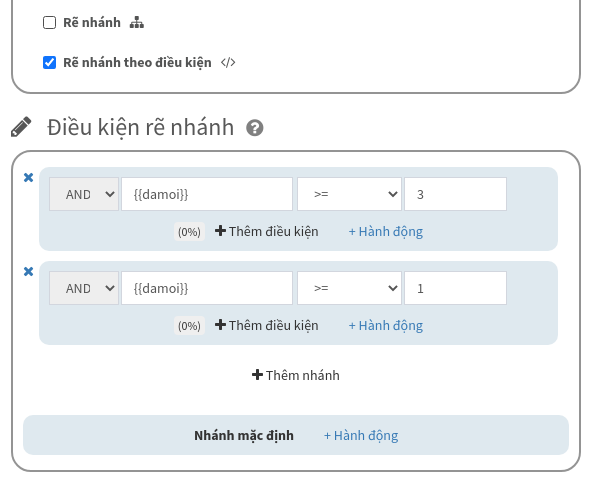The width and height of the screenshot is (591, 479).
Task: Focus the {{damoi}} field in second branch
Action: pos(207,288)
